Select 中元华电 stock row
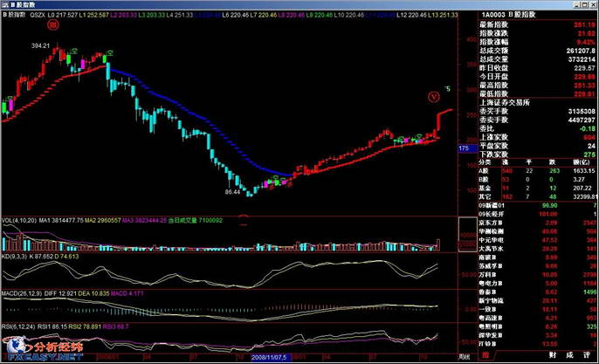 (x=538, y=240)
